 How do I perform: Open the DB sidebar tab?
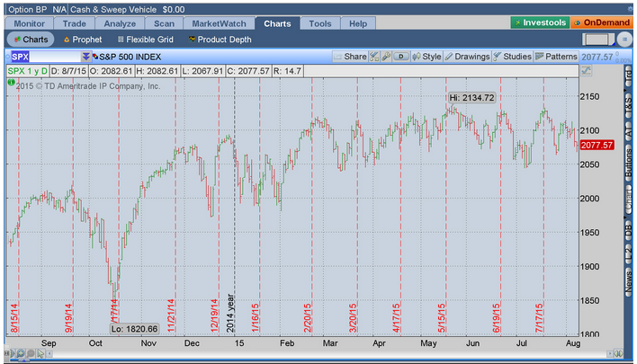coord(629,229)
